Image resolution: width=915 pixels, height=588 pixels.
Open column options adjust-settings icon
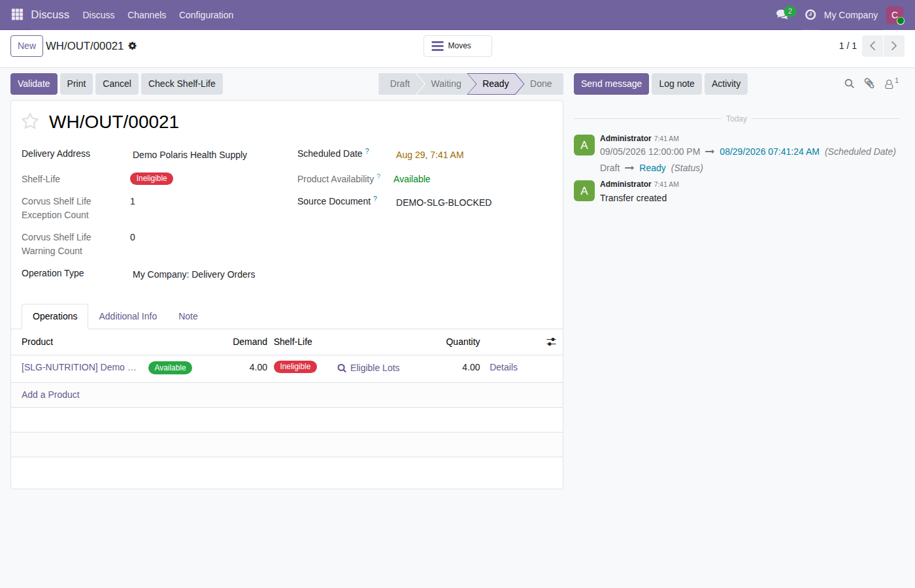click(552, 342)
